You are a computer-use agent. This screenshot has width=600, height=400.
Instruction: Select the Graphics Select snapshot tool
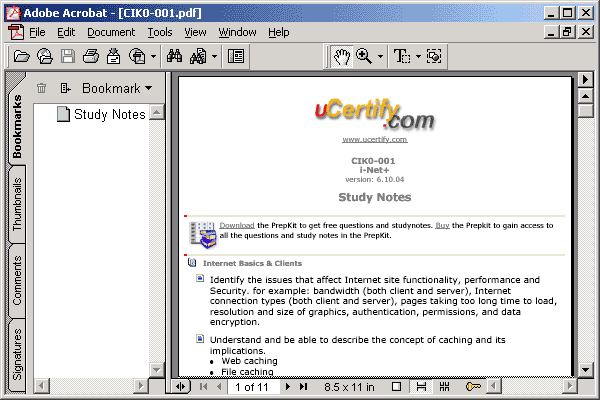pos(434,56)
